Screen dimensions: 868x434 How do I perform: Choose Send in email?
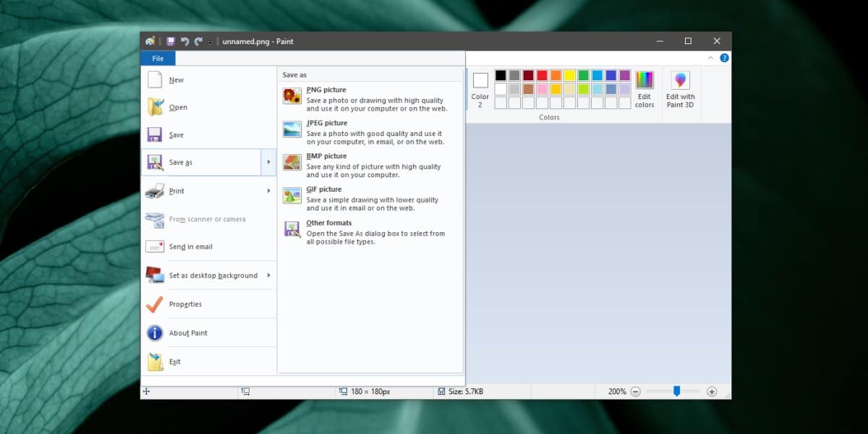pyautogui.click(x=209, y=247)
